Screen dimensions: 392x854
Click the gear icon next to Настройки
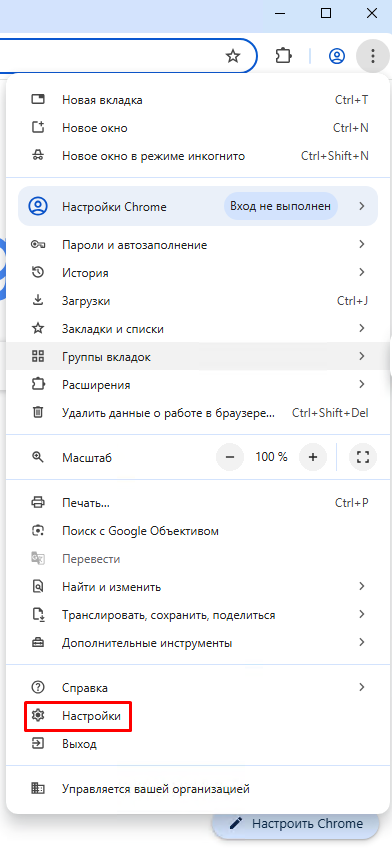click(x=38, y=715)
